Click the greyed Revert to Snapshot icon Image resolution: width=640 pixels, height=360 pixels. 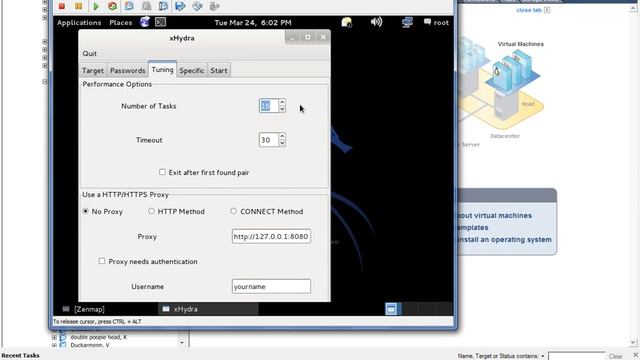click(x=146, y=6)
